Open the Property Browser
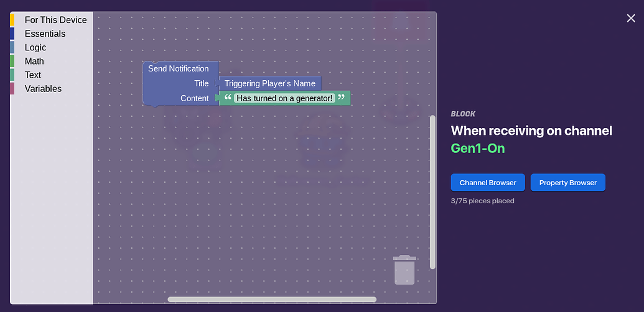This screenshot has width=644, height=312. pyautogui.click(x=567, y=183)
